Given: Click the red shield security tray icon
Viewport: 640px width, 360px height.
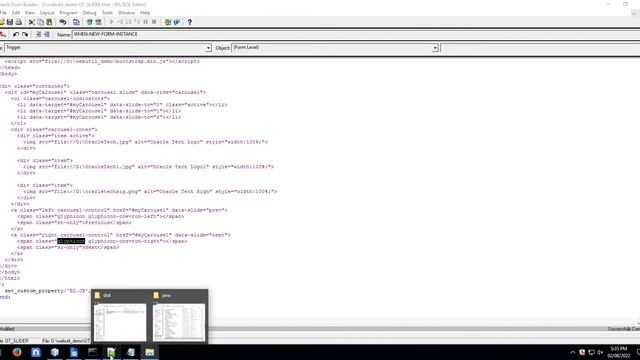Looking at the screenshot, I should point(582,352).
